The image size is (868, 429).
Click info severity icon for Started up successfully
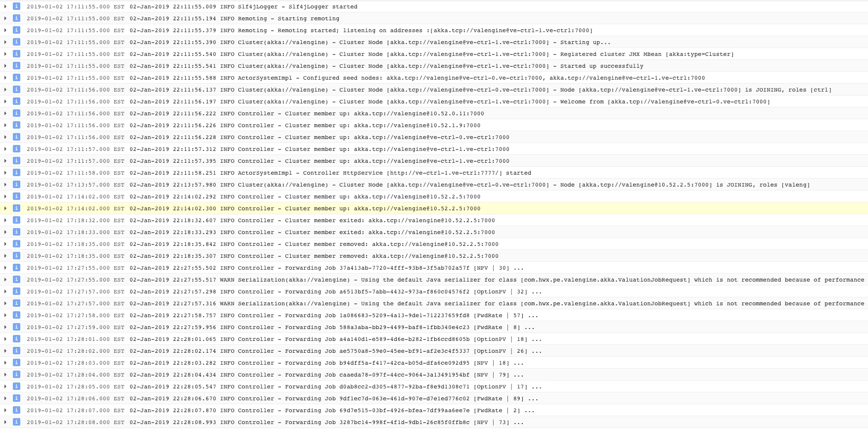[16, 66]
